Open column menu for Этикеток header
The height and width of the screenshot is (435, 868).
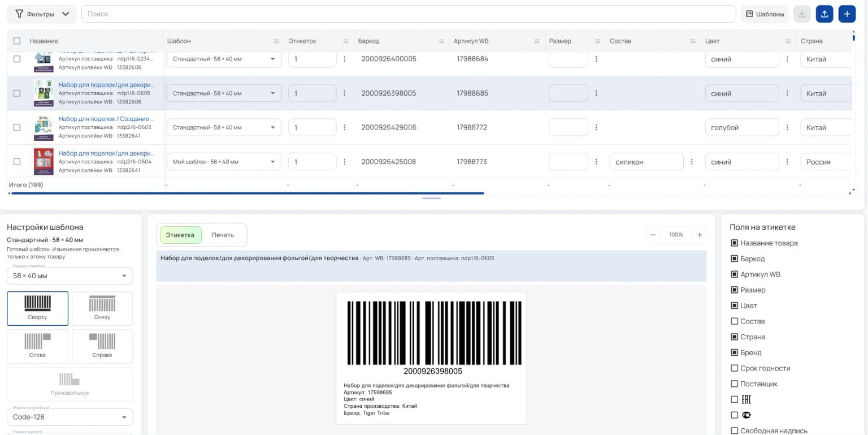pyautogui.click(x=345, y=41)
